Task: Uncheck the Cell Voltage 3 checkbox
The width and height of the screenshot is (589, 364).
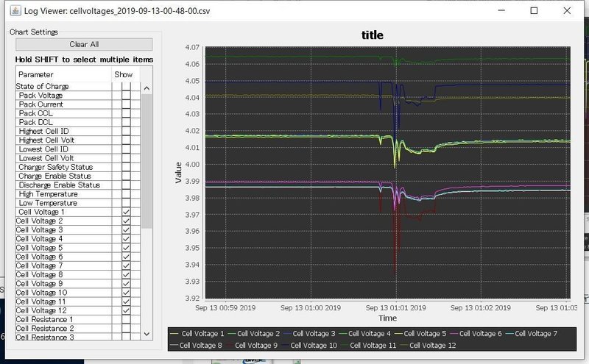Action: 126,230
